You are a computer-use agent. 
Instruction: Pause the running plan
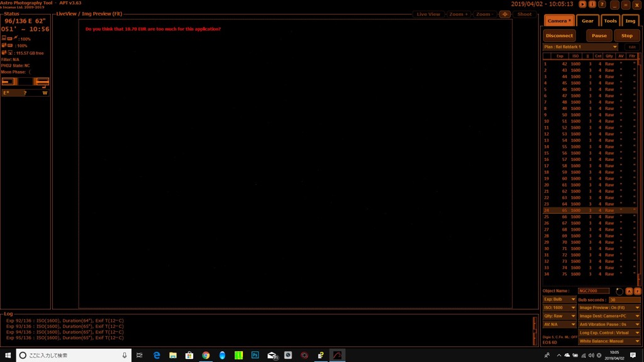pyautogui.click(x=599, y=36)
